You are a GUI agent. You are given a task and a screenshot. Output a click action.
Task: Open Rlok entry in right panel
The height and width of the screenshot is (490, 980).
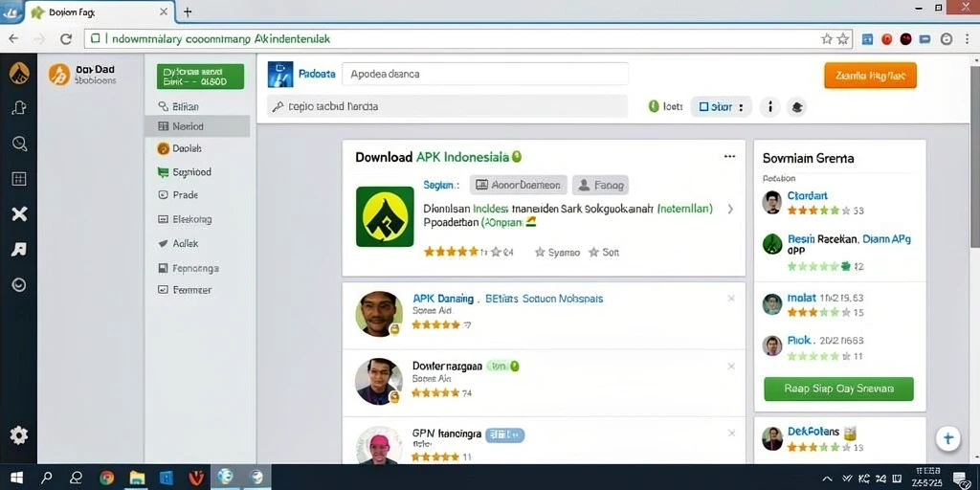coord(799,341)
